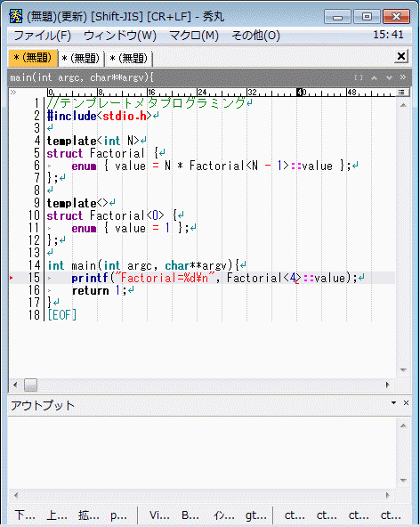Image resolution: width=420 pixels, height=527 pixels.
Task: Jump to the previous function with the up arrow
Action: click(x=374, y=77)
